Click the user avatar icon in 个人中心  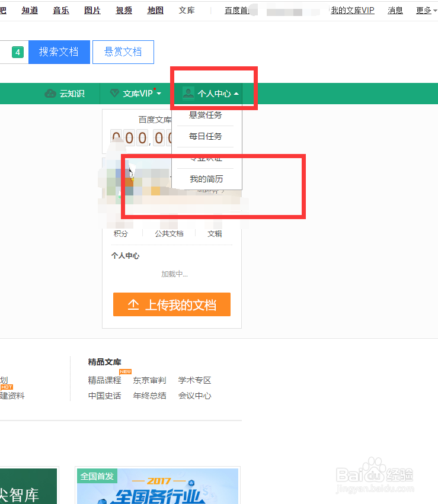coord(188,93)
